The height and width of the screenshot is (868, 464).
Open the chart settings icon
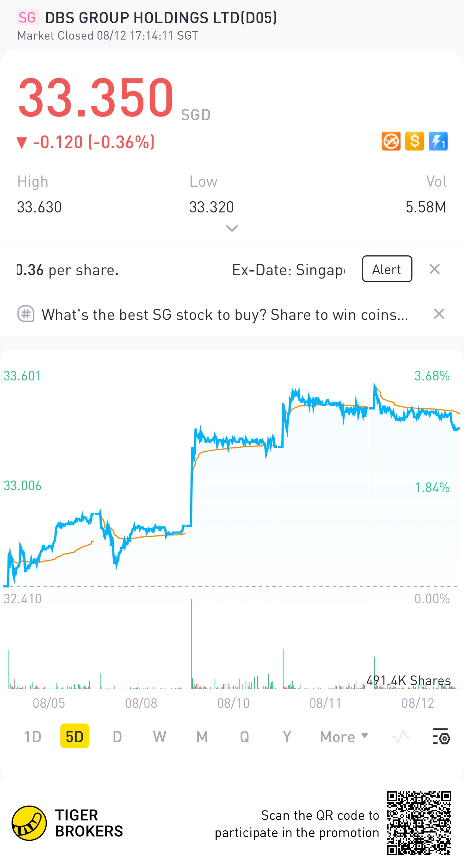pyautogui.click(x=441, y=737)
